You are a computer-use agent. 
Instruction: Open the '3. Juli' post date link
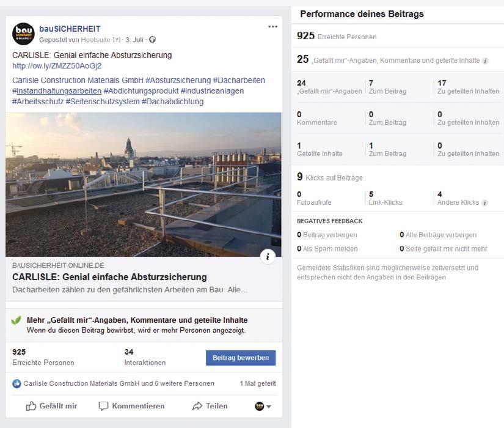[x=134, y=40]
